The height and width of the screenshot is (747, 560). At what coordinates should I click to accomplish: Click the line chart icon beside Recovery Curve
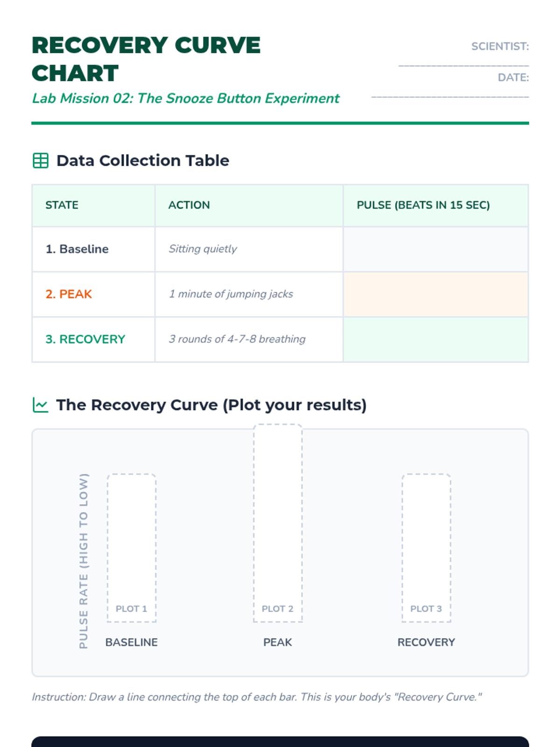41,405
